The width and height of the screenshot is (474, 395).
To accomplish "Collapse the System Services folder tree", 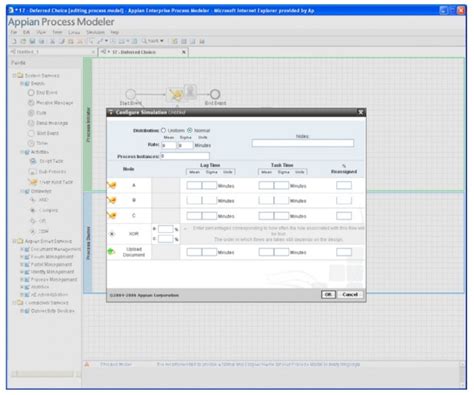I will 14,76.
